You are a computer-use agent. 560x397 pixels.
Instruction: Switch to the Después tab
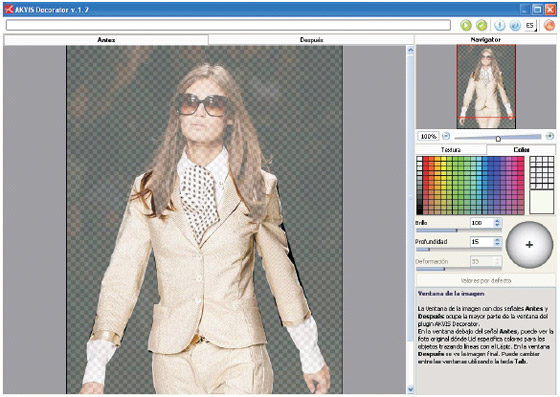pyautogui.click(x=311, y=40)
